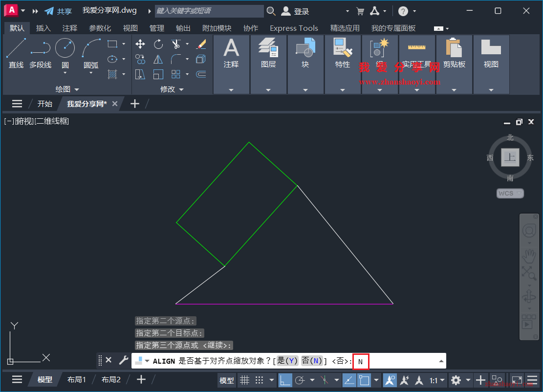Click the magenta bottom line of the triangle
This screenshot has width=543, height=392.
tap(283, 303)
